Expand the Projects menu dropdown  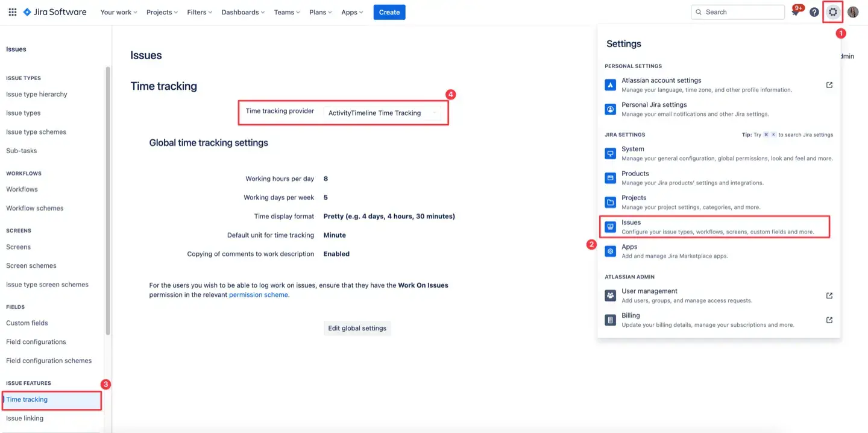(x=161, y=11)
